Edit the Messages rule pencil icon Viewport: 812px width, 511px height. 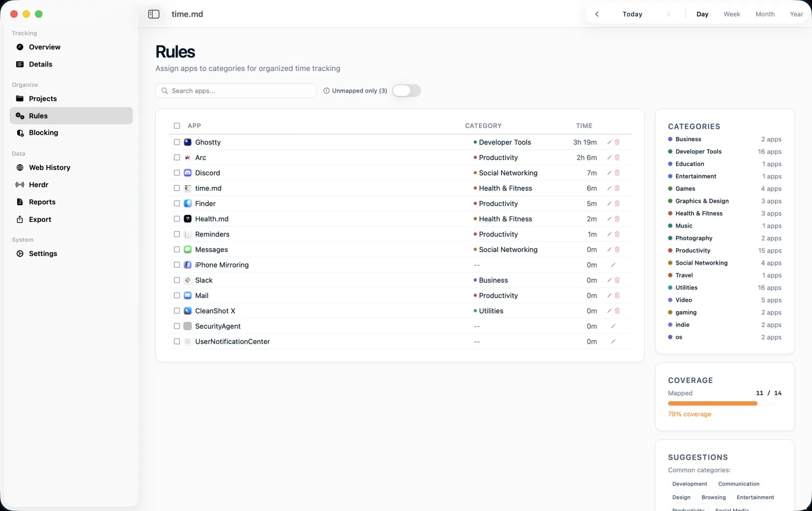[x=610, y=249]
